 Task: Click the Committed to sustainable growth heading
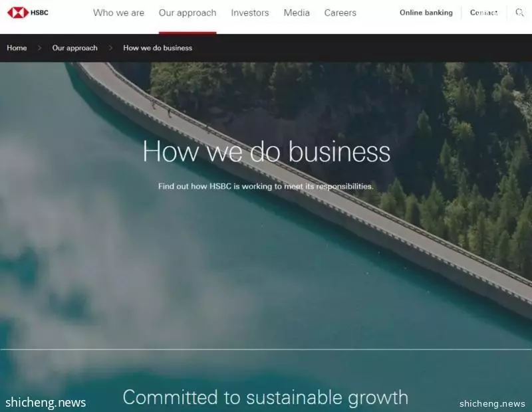(x=265, y=397)
